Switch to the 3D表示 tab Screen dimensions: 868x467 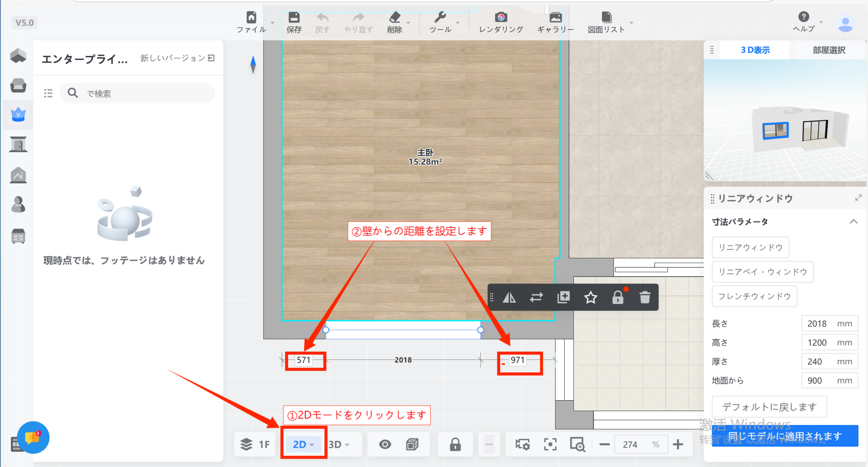click(x=755, y=50)
